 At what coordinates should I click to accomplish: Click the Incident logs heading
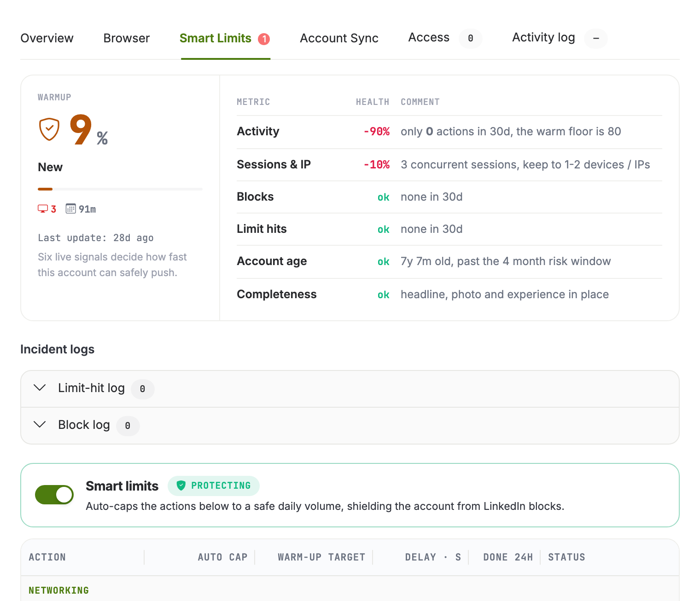point(57,349)
